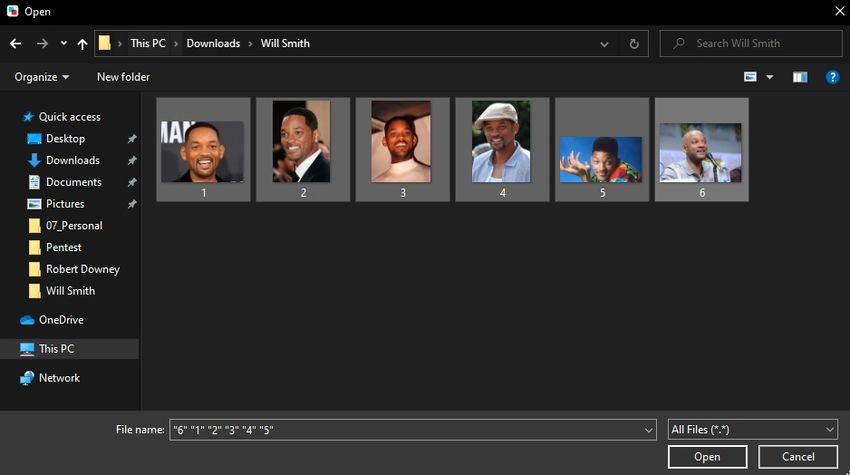Change your view icon button
The image size is (850, 475).
click(x=750, y=77)
